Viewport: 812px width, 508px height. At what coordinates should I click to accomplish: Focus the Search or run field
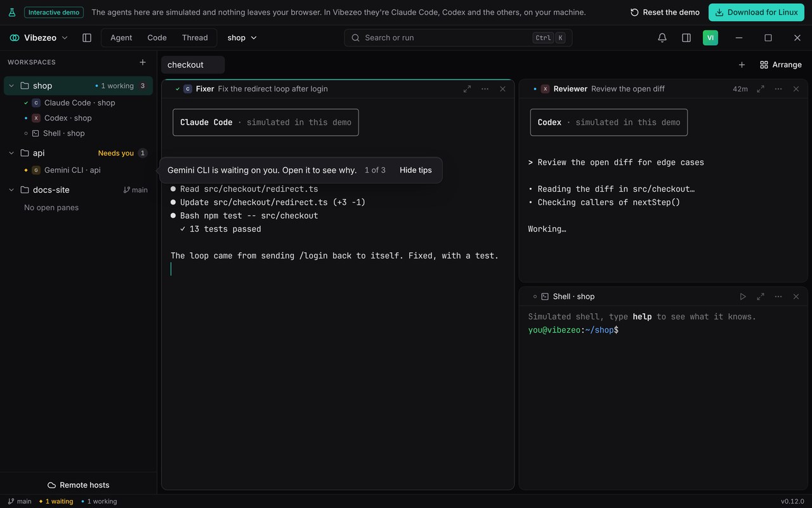(458, 38)
